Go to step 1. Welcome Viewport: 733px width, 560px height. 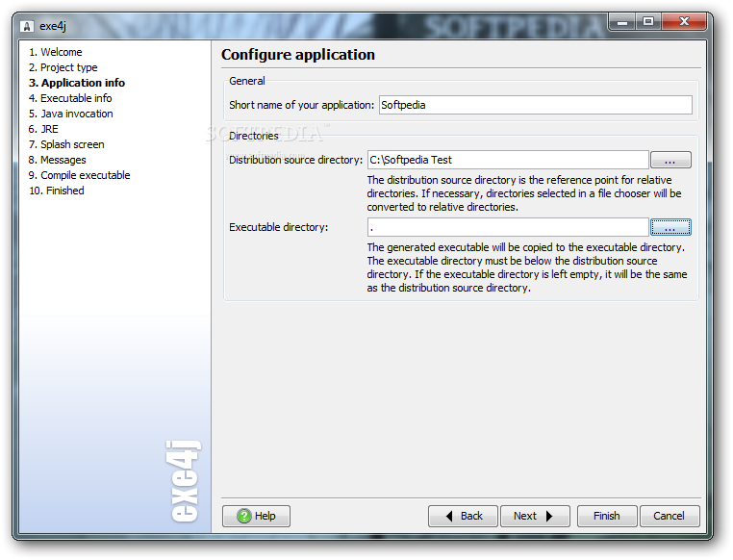(55, 52)
